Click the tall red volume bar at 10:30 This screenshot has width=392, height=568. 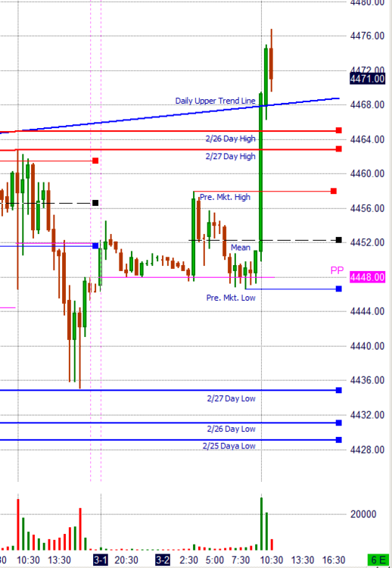[x=18, y=525]
